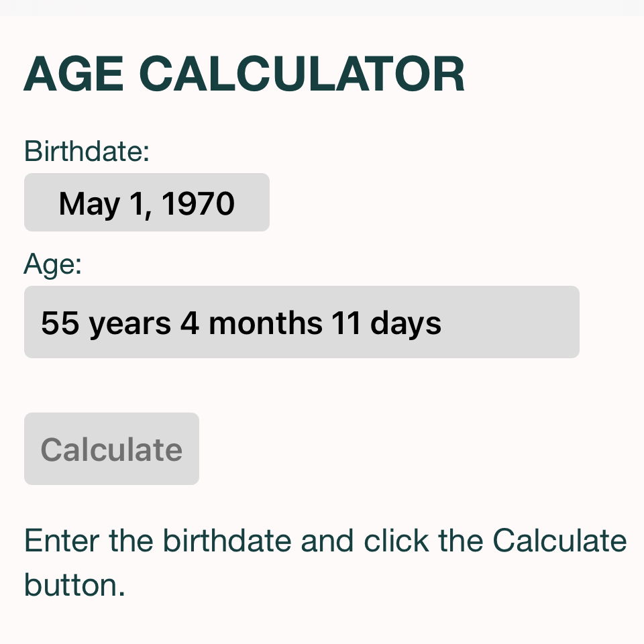Expand the date selector under Birthdate

(146, 203)
